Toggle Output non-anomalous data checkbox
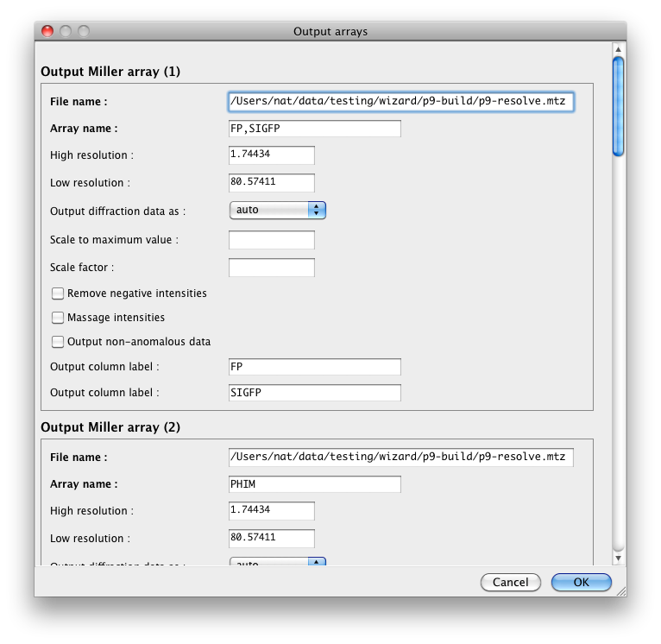This screenshot has height=644, width=661. [x=59, y=342]
